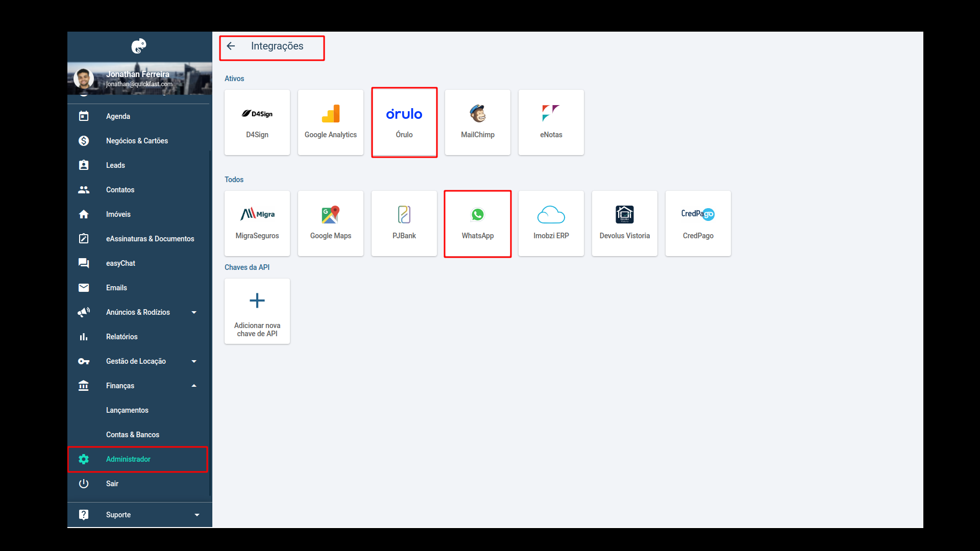Go to Imóveis in the sidebar
980x551 pixels.
pos(118,214)
